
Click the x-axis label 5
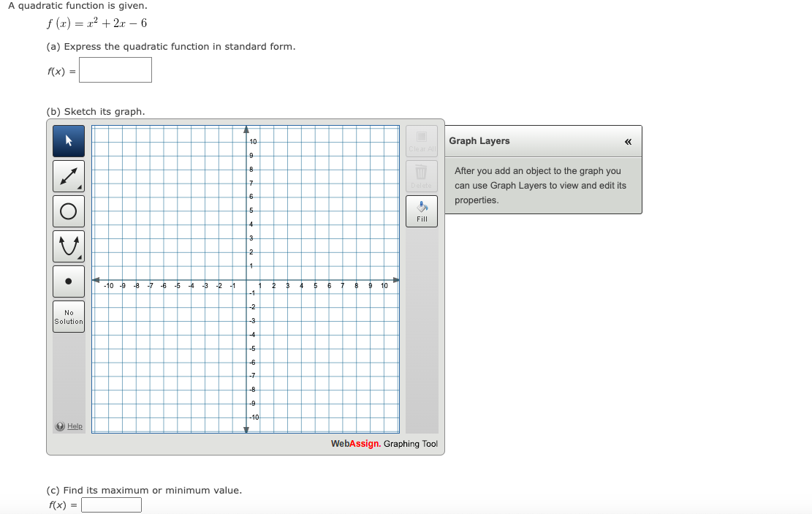pyautogui.click(x=316, y=285)
